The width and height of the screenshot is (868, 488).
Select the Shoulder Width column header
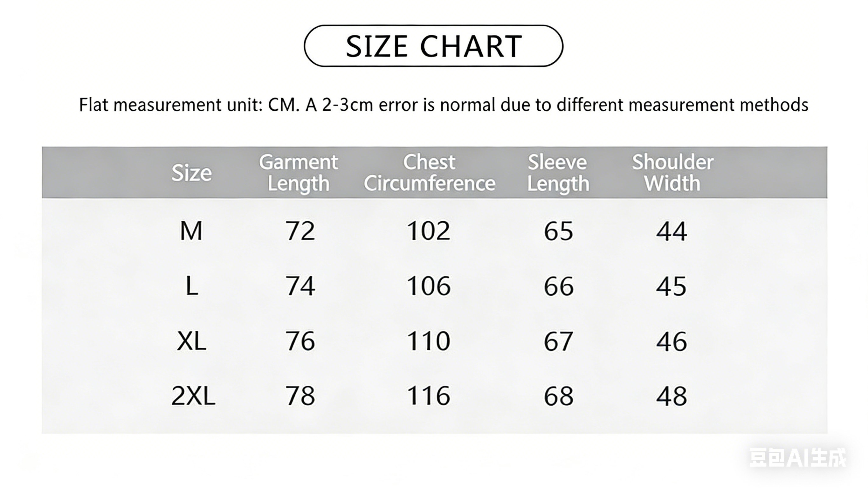point(672,173)
